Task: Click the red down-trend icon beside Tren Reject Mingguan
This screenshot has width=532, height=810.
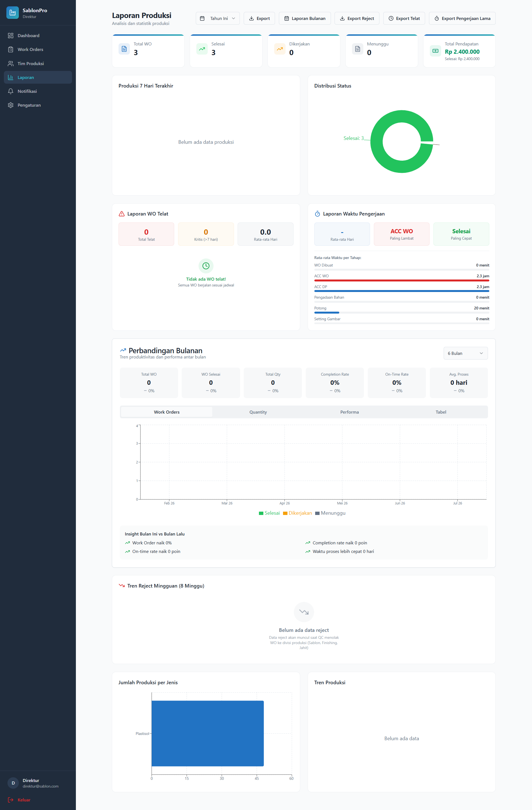Action: (x=121, y=585)
